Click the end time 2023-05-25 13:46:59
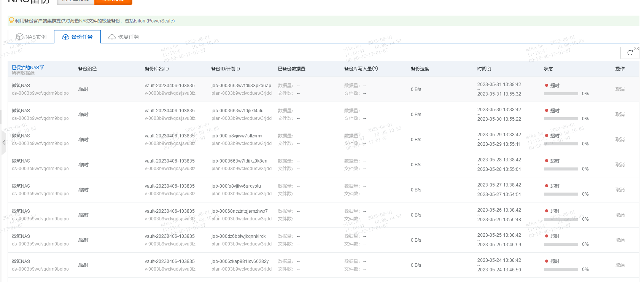644x282 pixels. (x=499, y=245)
